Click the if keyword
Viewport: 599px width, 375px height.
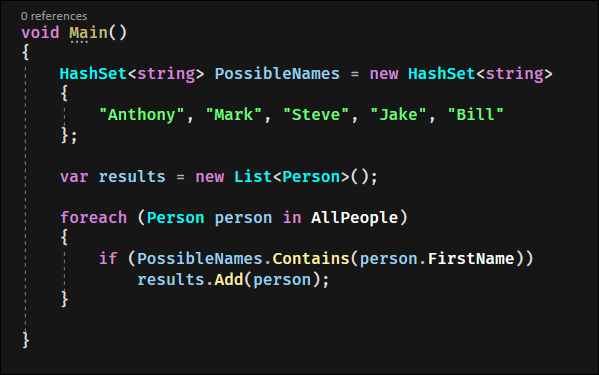108,259
